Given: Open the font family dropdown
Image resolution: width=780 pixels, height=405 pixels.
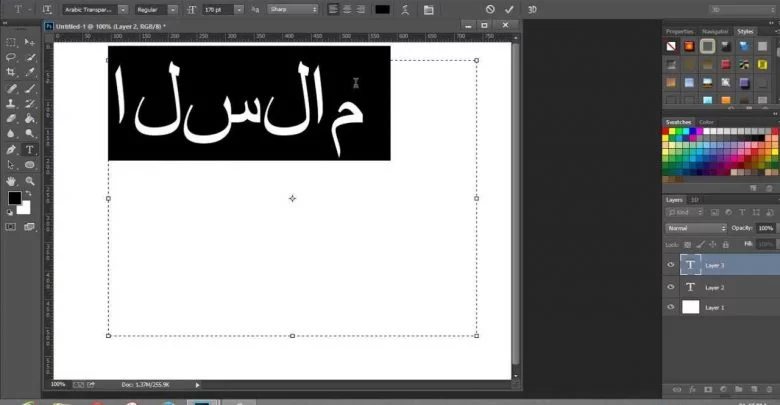Looking at the screenshot, I should (x=88, y=9).
